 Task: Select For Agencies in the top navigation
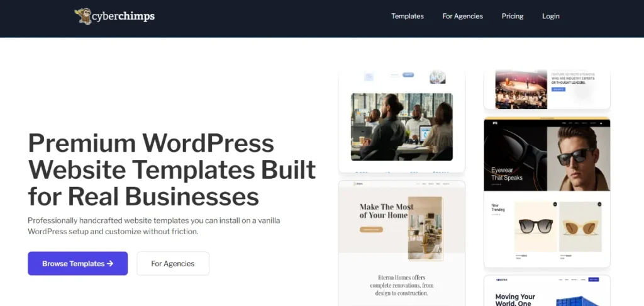(x=462, y=16)
